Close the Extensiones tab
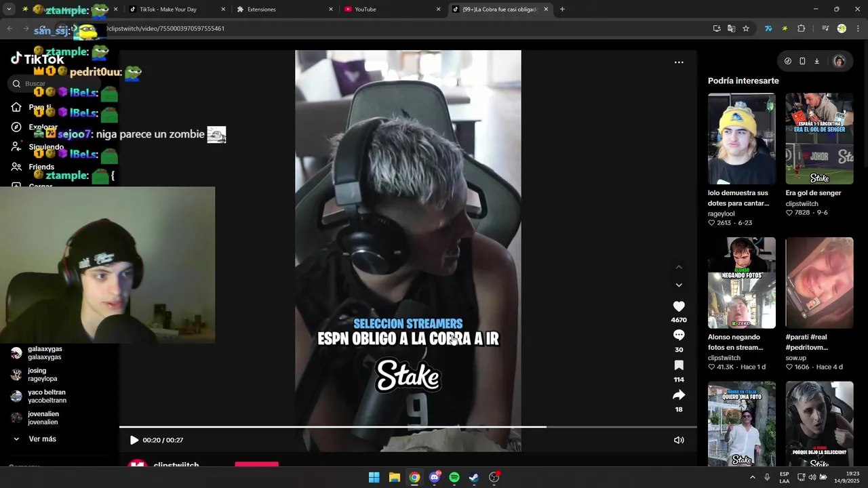 click(x=331, y=9)
